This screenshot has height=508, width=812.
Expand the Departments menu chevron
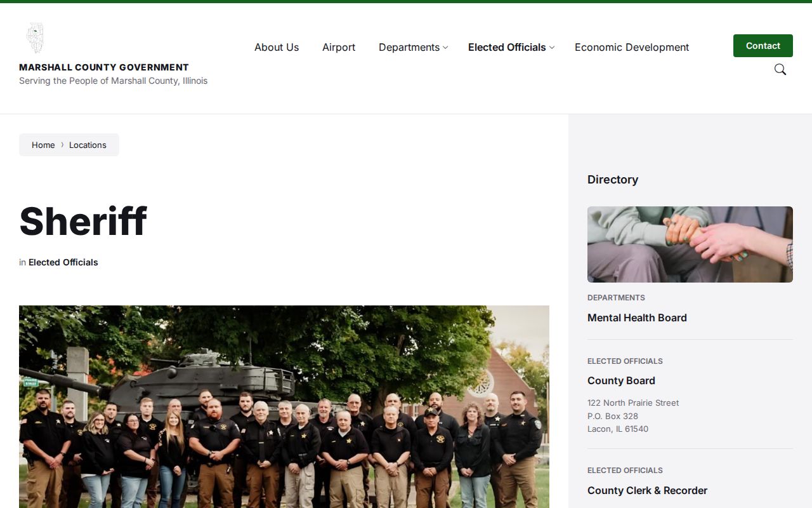pyautogui.click(x=445, y=48)
